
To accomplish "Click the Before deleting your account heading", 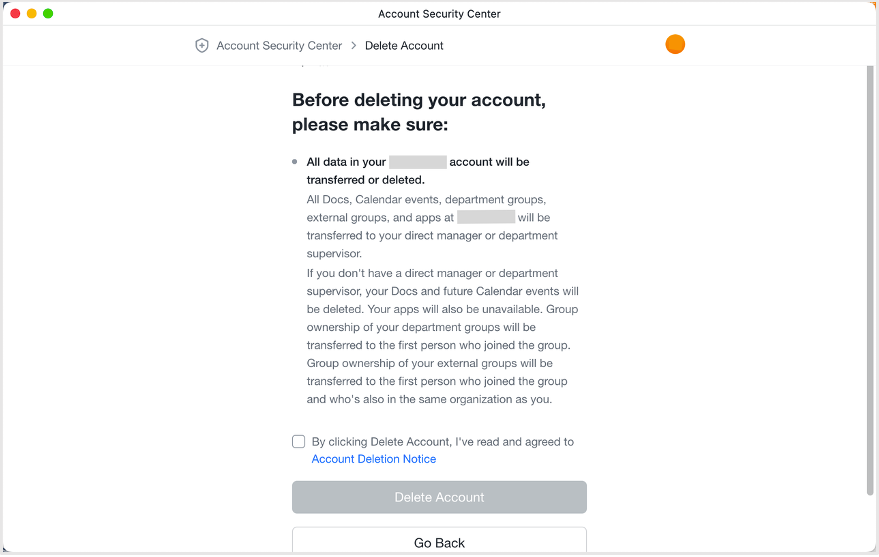I will (x=419, y=113).
